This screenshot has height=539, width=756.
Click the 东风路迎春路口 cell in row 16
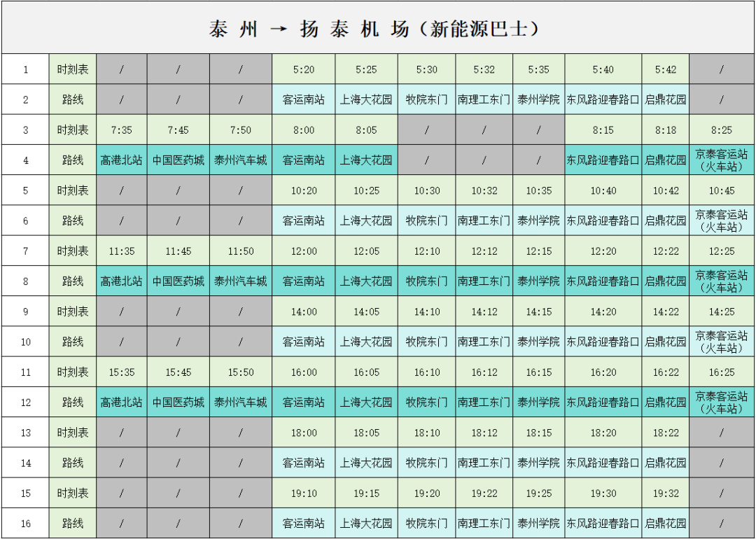tap(604, 523)
